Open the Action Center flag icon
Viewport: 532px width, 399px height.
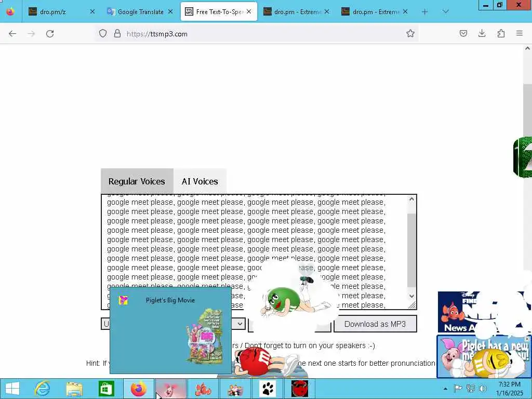(x=458, y=389)
